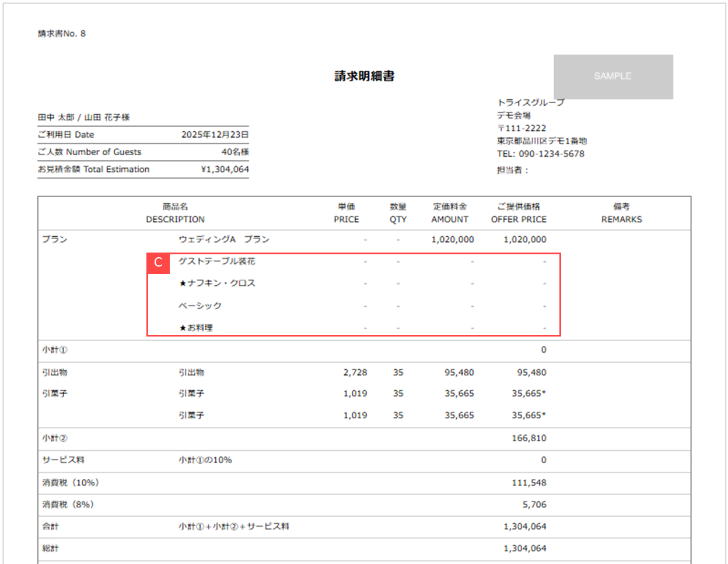Click the gray SAMPLE stamp box
Screen dimensions: 728x564
[x=612, y=76]
